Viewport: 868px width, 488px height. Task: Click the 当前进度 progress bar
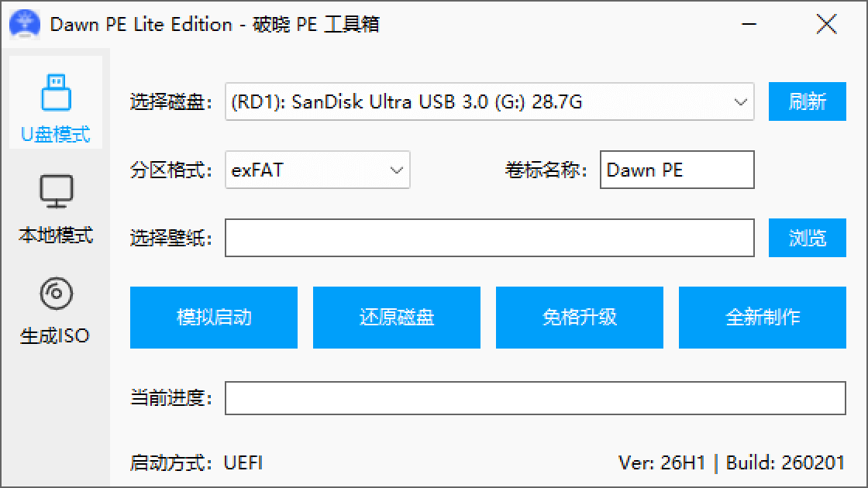click(535, 398)
